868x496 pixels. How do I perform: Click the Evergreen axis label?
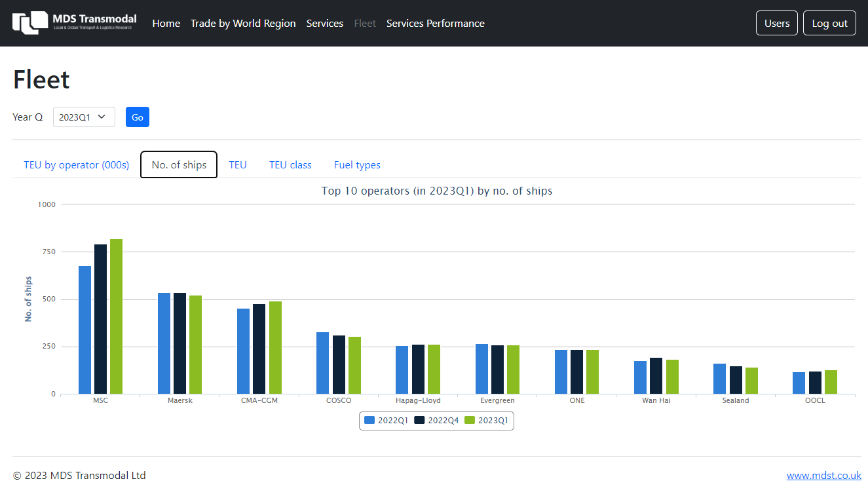(x=497, y=400)
